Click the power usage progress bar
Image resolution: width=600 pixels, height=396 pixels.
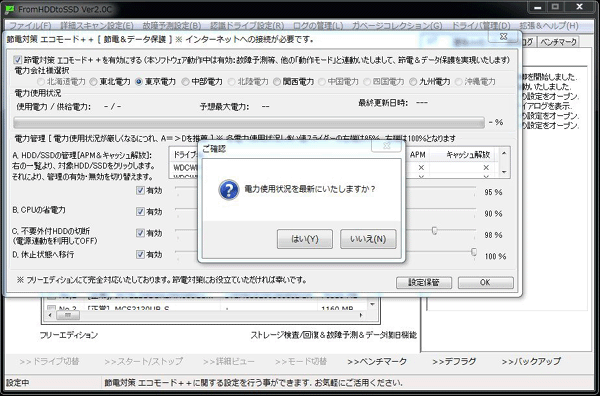pos(249,122)
